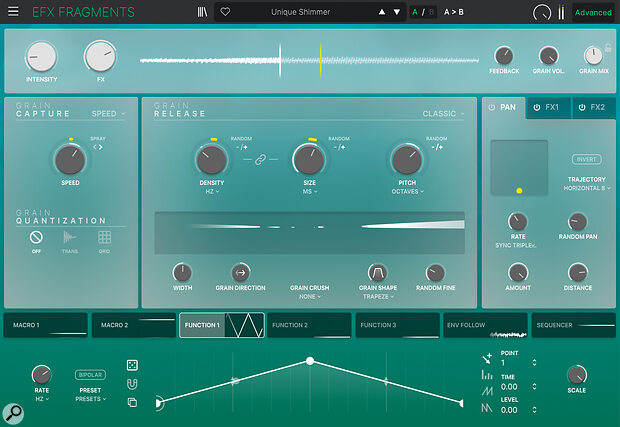Select the Function 2 tab

pyautogui.click(x=309, y=325)
